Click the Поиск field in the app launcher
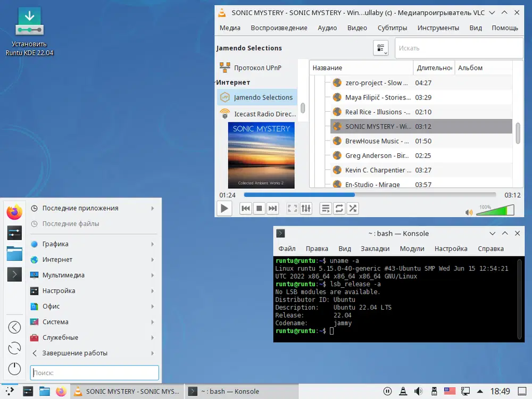Image resolution: width=532 pixels, height=399 pixels. tap(95, 373)
